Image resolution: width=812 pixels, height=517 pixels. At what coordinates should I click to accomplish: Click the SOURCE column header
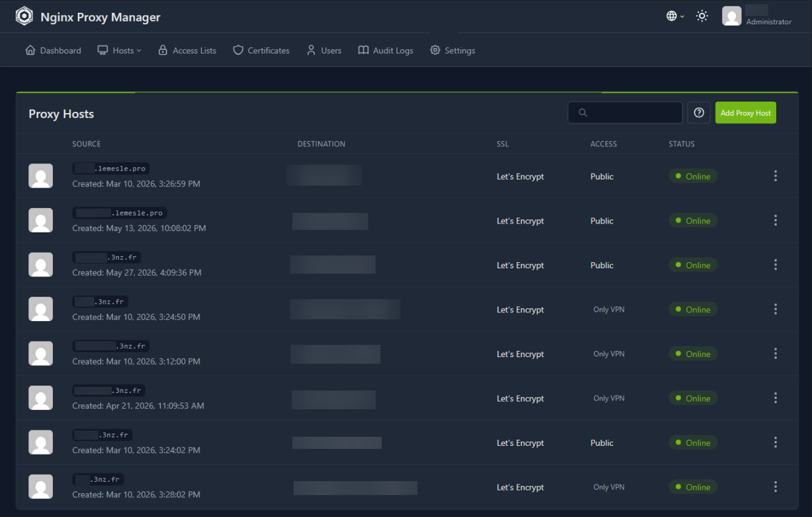[x=86, y=144]
